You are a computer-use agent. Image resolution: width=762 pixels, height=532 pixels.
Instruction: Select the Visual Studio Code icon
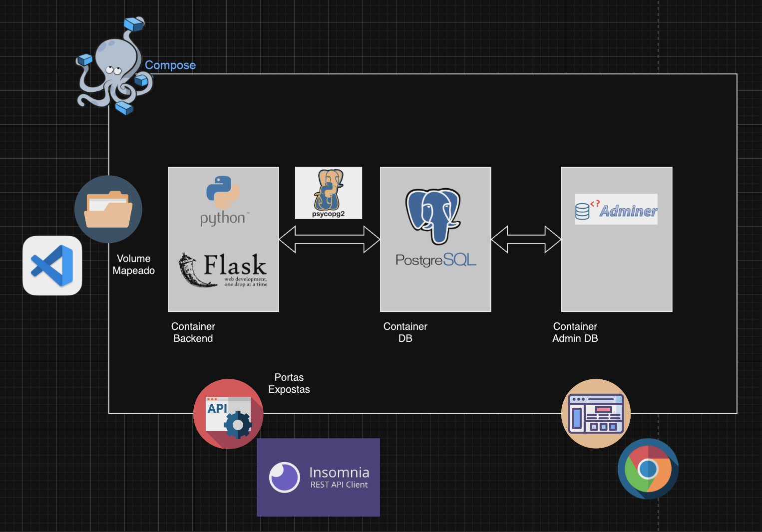click(52, 266)
